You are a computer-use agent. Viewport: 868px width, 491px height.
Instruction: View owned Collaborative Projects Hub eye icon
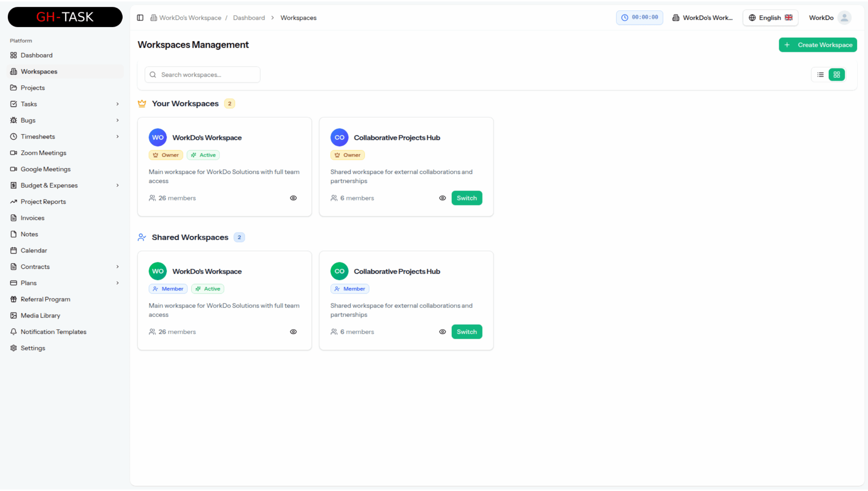click(442, 198)
